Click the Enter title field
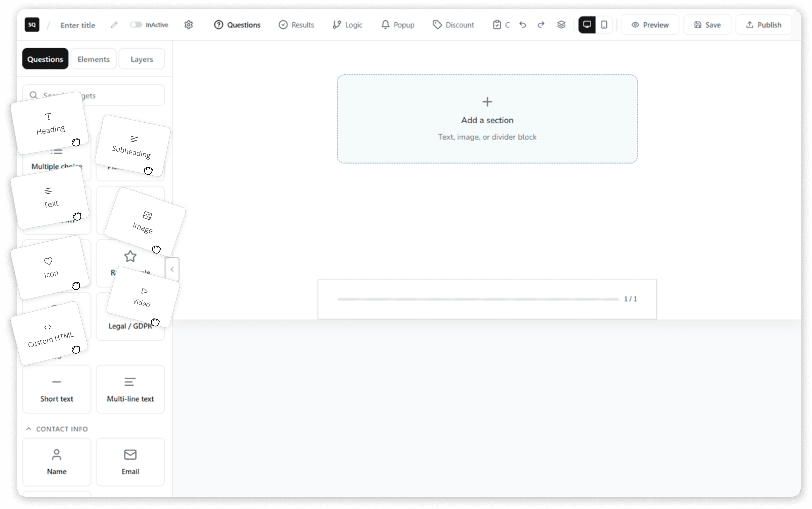812x509 pixels. coord(78,25)
